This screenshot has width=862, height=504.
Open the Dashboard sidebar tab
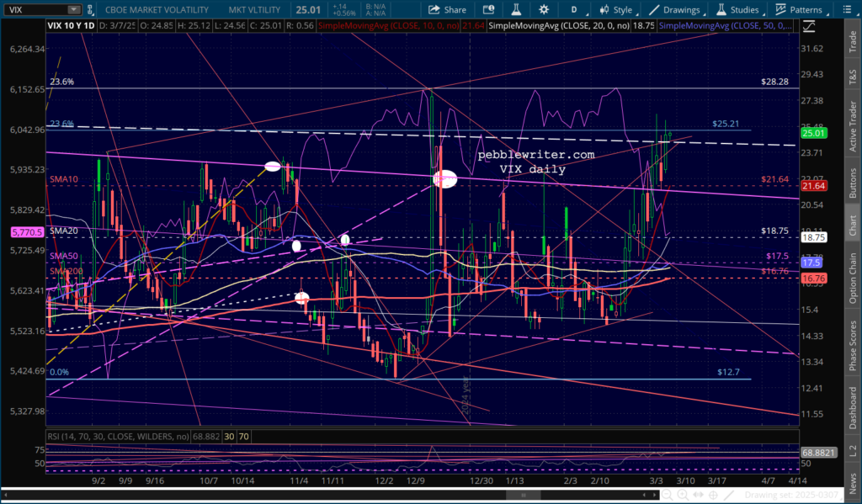[853, 408]
